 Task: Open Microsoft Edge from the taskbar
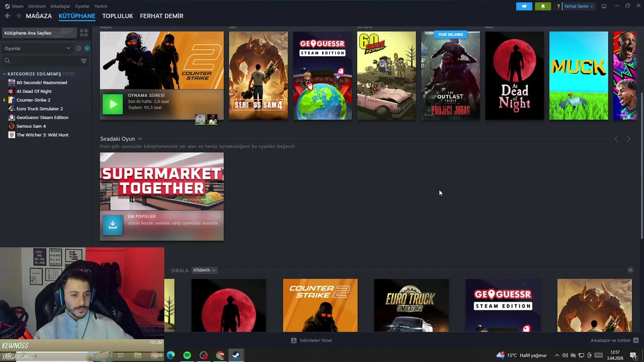click(171, 355)
